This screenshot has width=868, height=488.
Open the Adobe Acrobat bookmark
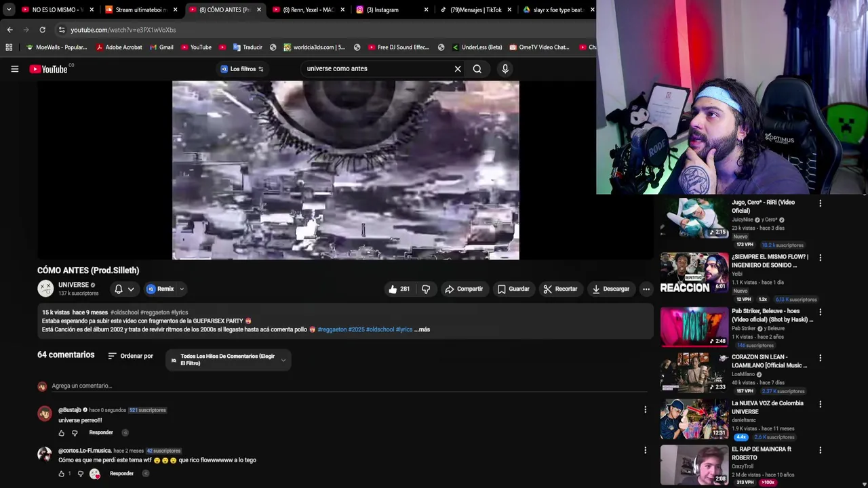point(119,47)
